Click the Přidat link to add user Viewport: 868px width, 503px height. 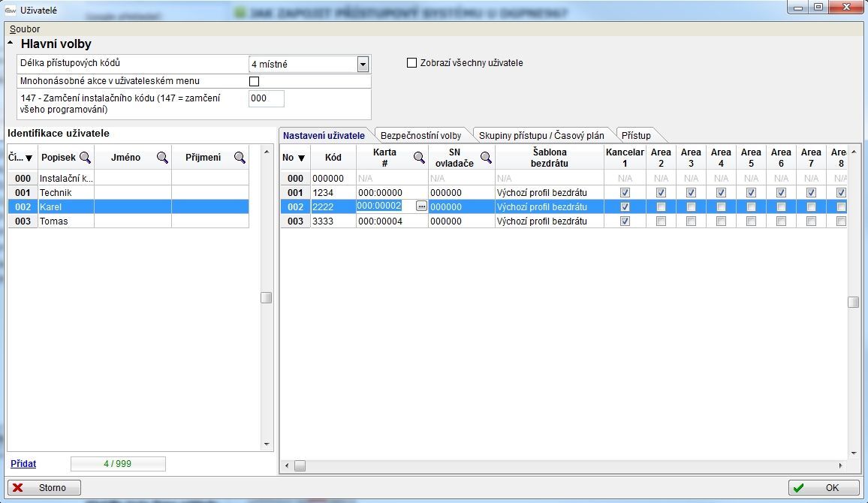click(x=23, y=464)
